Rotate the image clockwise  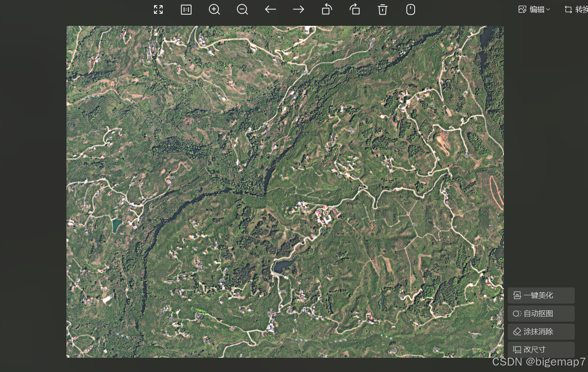pyautogui.click(x=355, y=9)
